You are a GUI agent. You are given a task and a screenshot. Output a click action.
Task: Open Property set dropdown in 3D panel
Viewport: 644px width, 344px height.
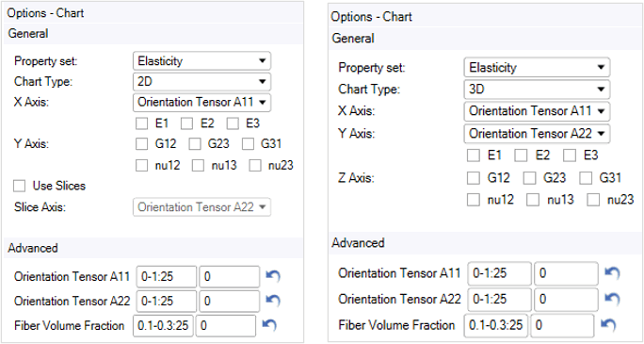(537, 67)
